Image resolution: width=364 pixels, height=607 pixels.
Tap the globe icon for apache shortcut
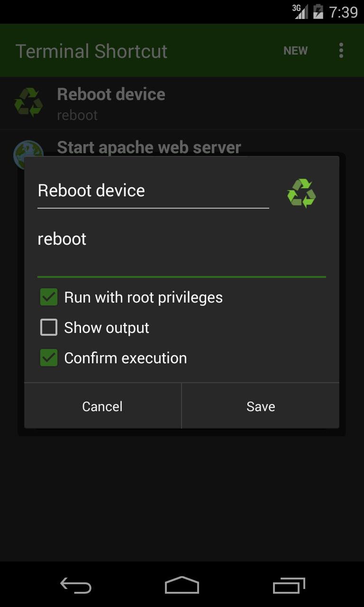27,149
